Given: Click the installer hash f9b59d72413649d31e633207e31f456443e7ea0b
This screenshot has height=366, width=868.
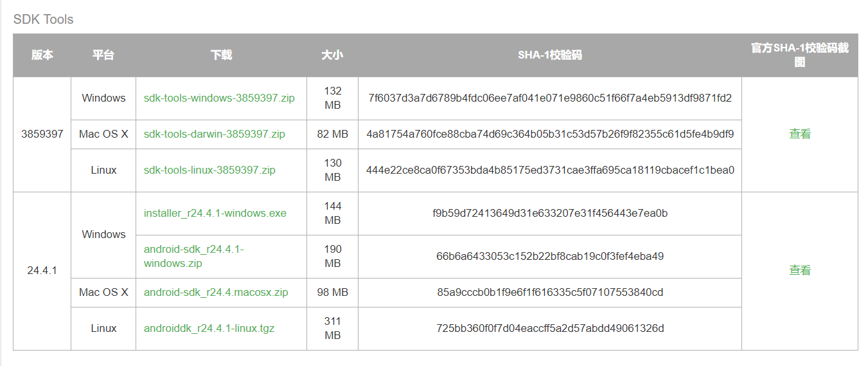Looking at the screenshot, I should 550,214.
